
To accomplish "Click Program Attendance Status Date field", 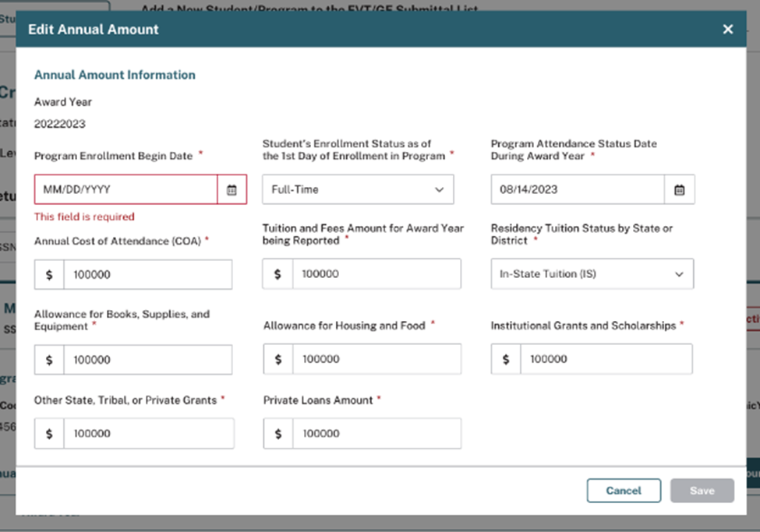I will coord(578,190).
